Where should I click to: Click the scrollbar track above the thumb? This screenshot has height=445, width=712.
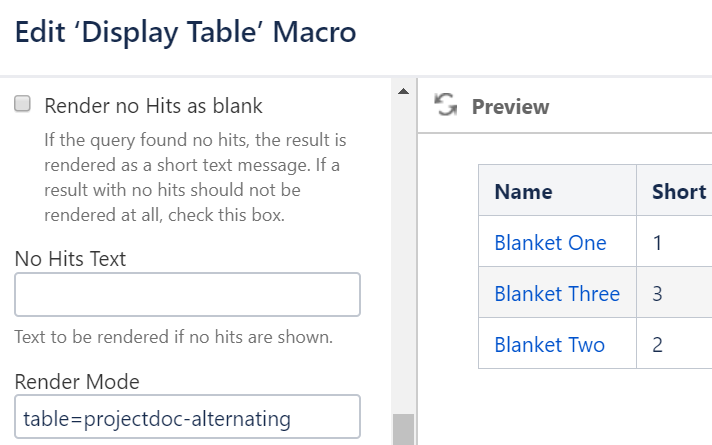coord(403,250)
